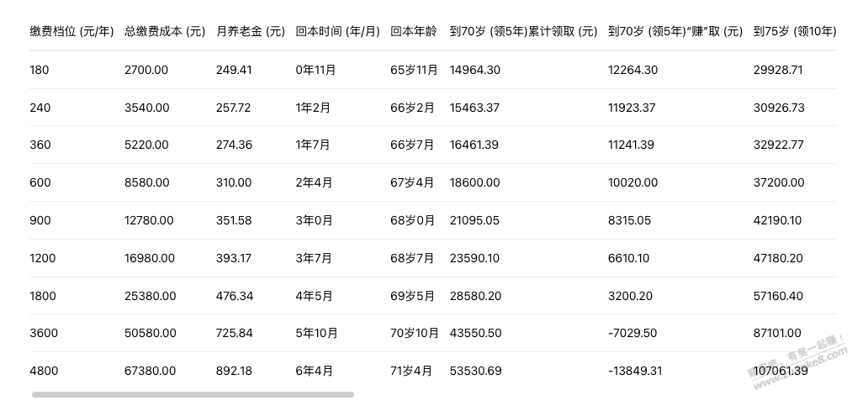The width and height of the screenshot is (868, 406).
Task: Select the 回本年龄 column header
Action: click(414, 32)
